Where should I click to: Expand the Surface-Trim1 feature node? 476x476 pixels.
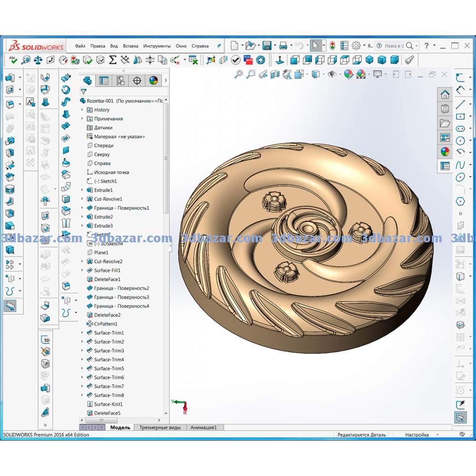(82, 333)
